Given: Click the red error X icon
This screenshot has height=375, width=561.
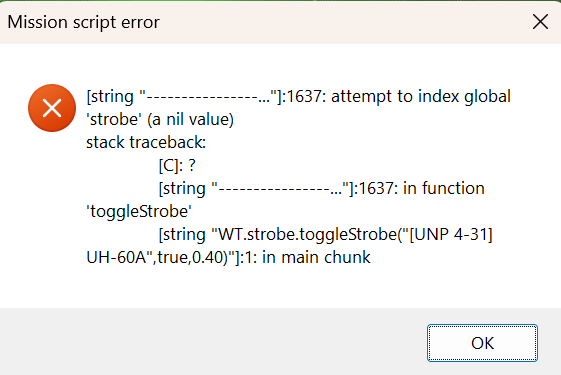Looking at the screenshot, I should [52, 108].
